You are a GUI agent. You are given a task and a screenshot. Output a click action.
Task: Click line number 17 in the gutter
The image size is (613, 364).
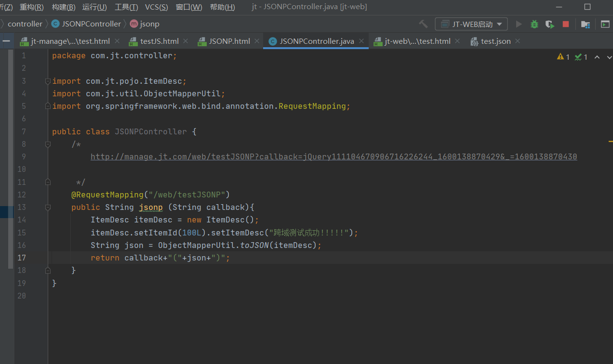tap(22, 258)
